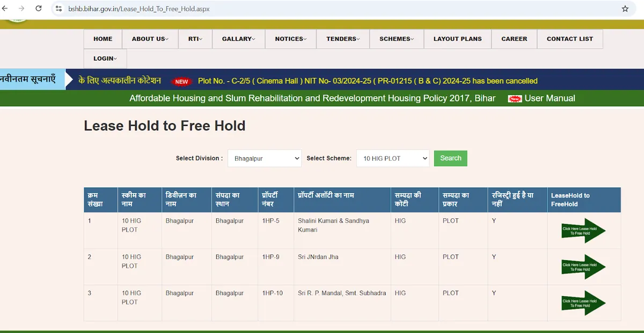This screenshot has height=333, width=644.
Task: Click the site info icon in address bar
Action: 59,9
